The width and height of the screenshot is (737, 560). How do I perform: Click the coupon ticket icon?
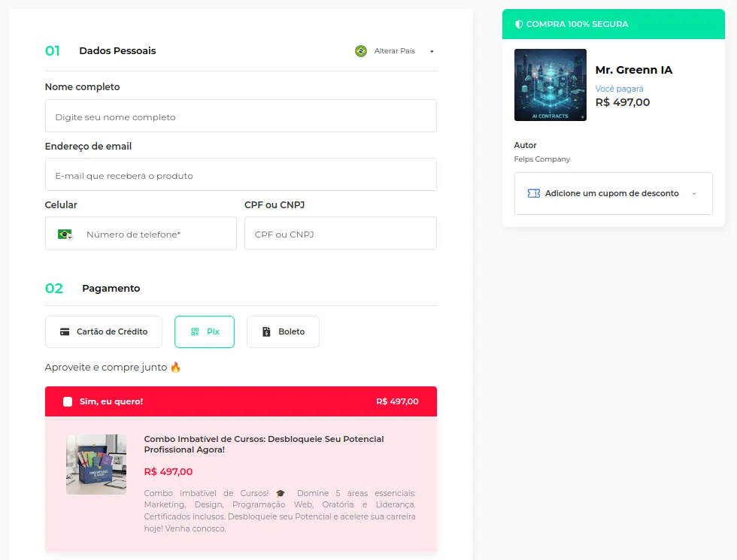(x=533, y=194)
